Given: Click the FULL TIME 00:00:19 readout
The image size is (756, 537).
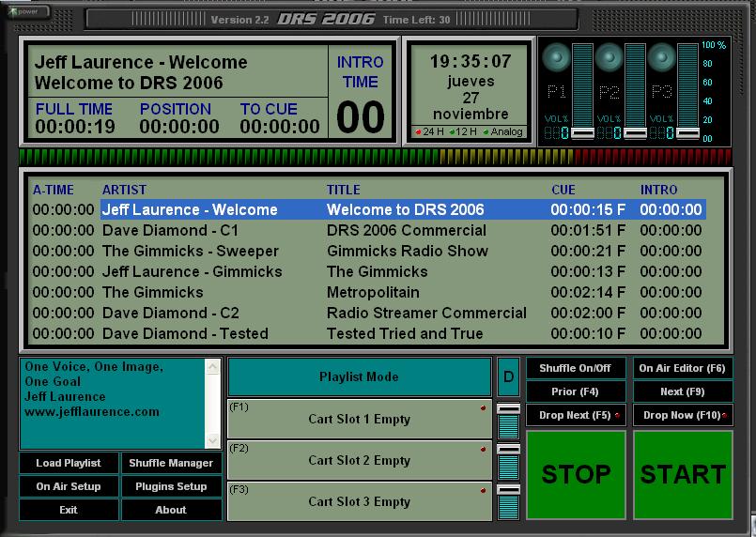Looking at the screenshot, I should point(75,127).
